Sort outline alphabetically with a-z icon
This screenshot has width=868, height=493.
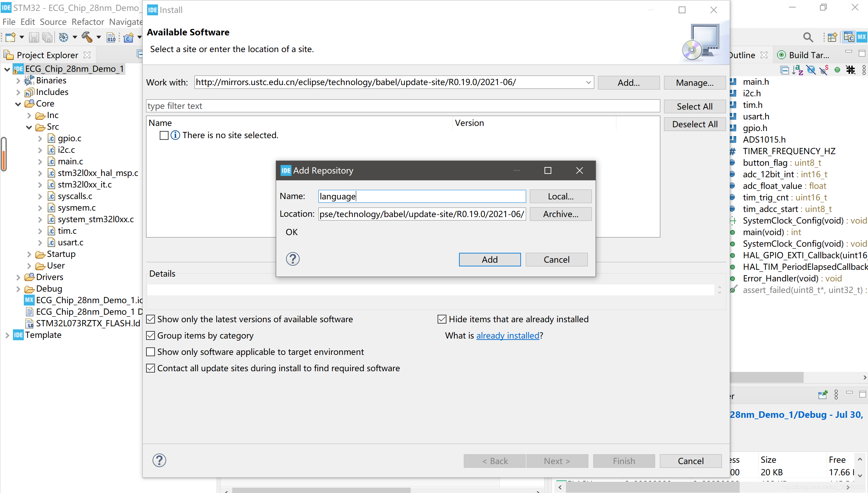tap(798, 70)
